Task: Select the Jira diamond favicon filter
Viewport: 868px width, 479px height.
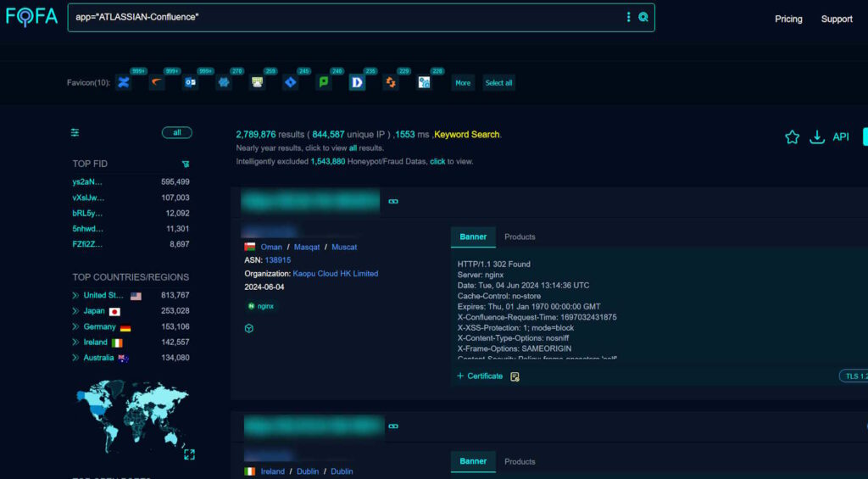Action: (x=290, y=82)
